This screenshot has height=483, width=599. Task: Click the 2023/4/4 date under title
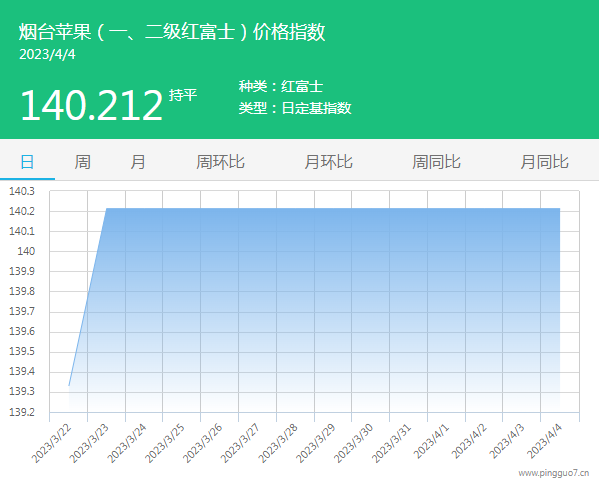[47, 54]
